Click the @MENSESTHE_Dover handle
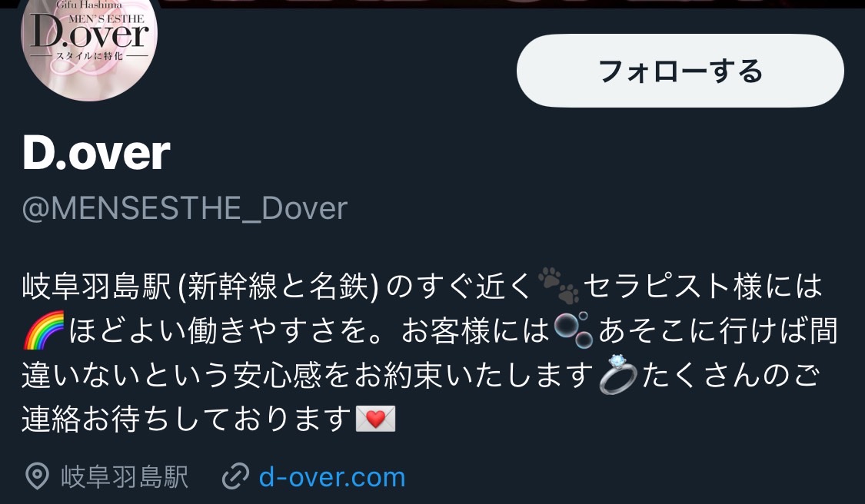The width and height of the screenshot is (865, 504). tap(185, 208)
